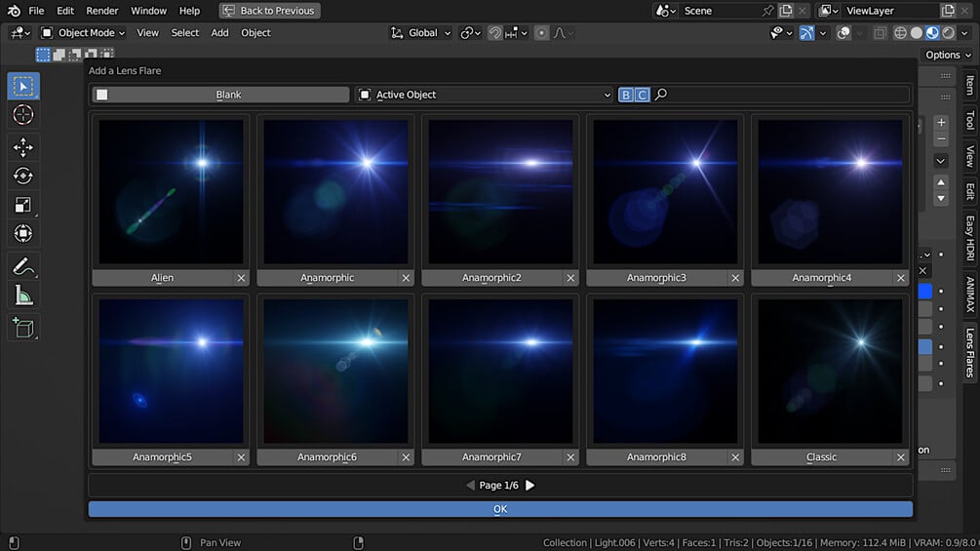The image size is (980, 551).
Task: Click the plus add button in side panel
Action: 941,123
